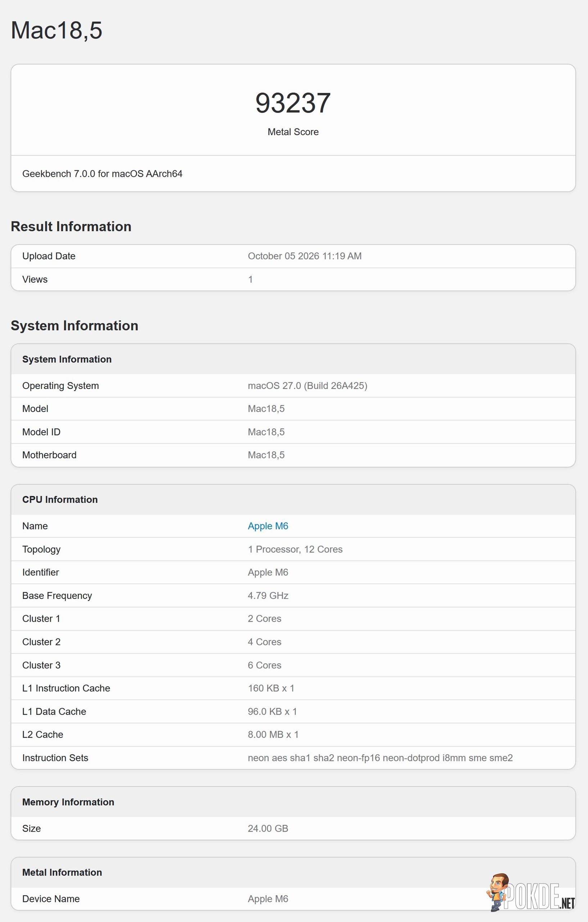Click the 'Metal Score' caption
Screen dimensions: 588x922
[x=293, y=132]
